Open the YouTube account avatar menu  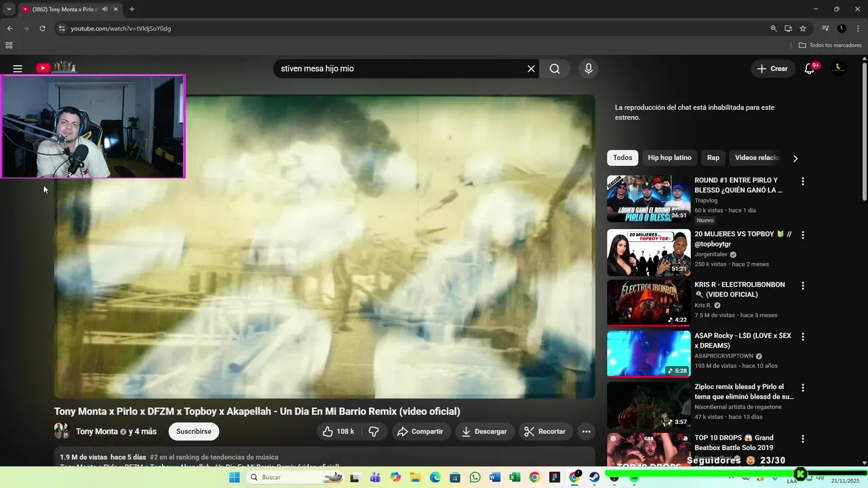[839, 68]
